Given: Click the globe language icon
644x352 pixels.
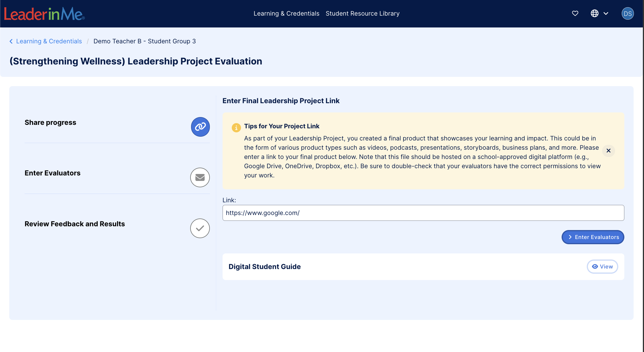Looking at the screenshot, I should point(594,13).
